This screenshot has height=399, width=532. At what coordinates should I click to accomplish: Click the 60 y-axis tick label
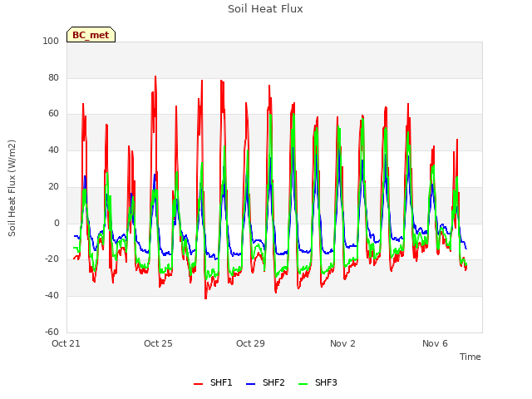pyautogui.click(x=53, y=114)
